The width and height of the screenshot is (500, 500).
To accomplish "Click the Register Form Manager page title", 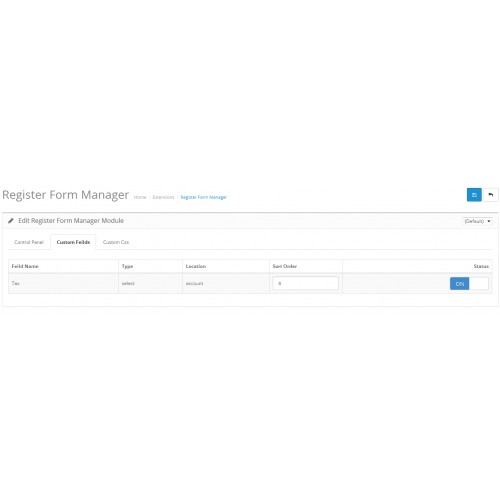I will tap(65, 195).
